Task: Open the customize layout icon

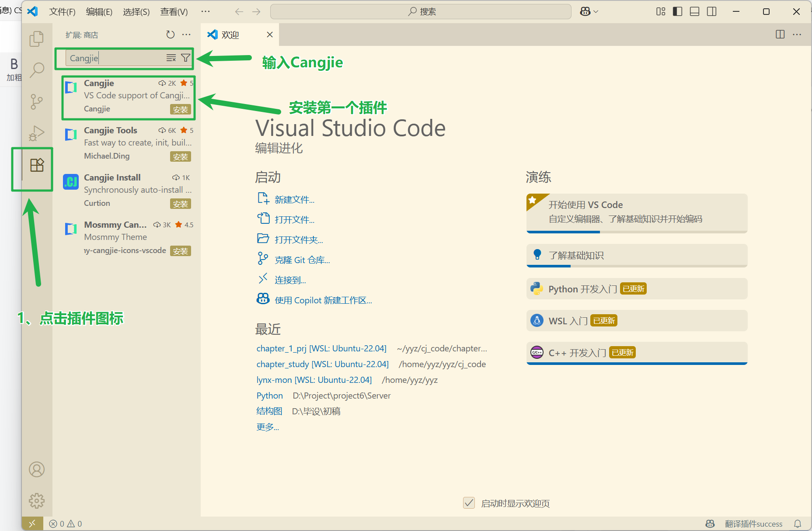Action: pos(661,12)
